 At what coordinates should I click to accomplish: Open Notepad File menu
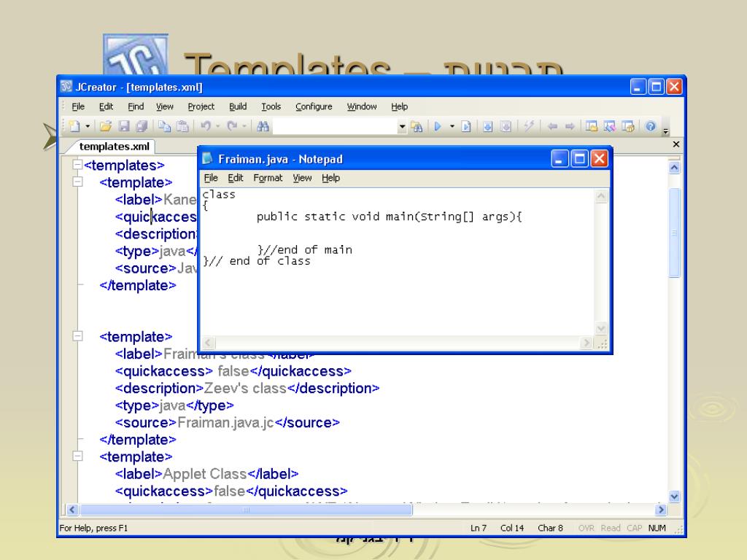click(x=211, y=178)
